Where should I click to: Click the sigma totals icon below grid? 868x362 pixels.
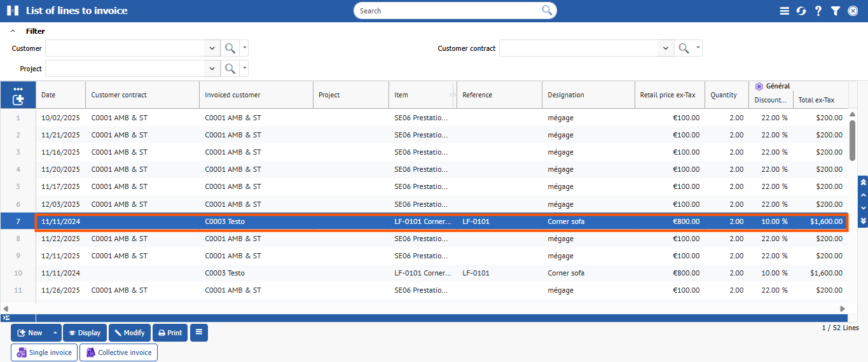[6, 317]
